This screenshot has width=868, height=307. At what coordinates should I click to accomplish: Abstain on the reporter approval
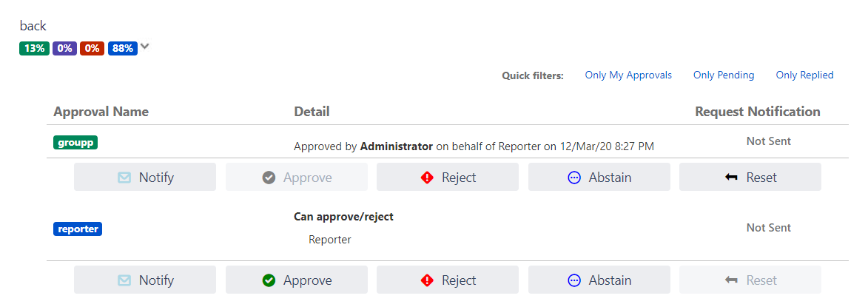tap(599, 280)
